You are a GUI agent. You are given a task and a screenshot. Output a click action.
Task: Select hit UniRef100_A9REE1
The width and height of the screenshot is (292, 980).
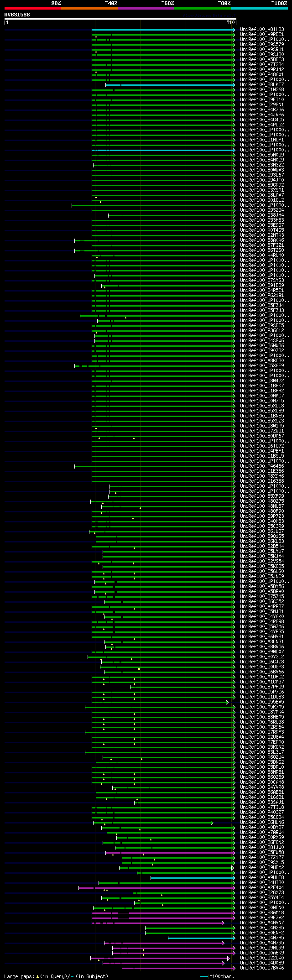262,35
